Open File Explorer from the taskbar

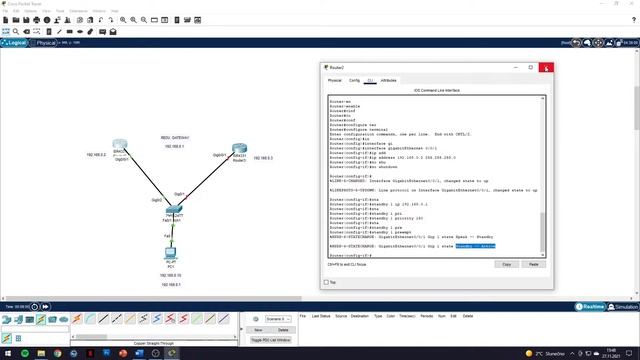point(41,353)
